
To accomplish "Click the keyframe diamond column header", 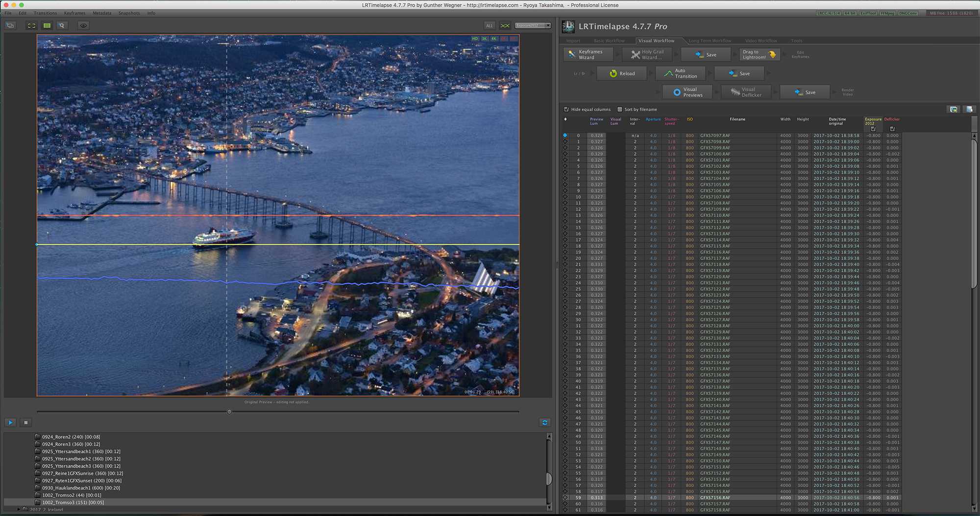I will coord(565,119).
